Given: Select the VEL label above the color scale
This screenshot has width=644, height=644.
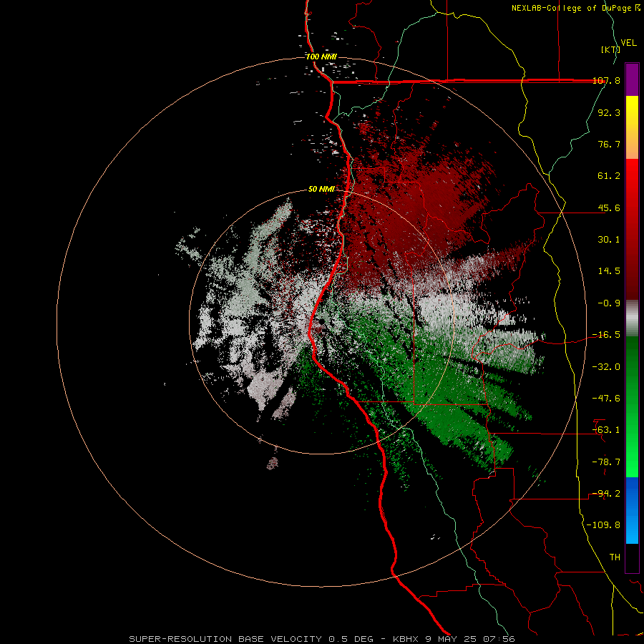Looking at the screenshot, I should (629, 43).
